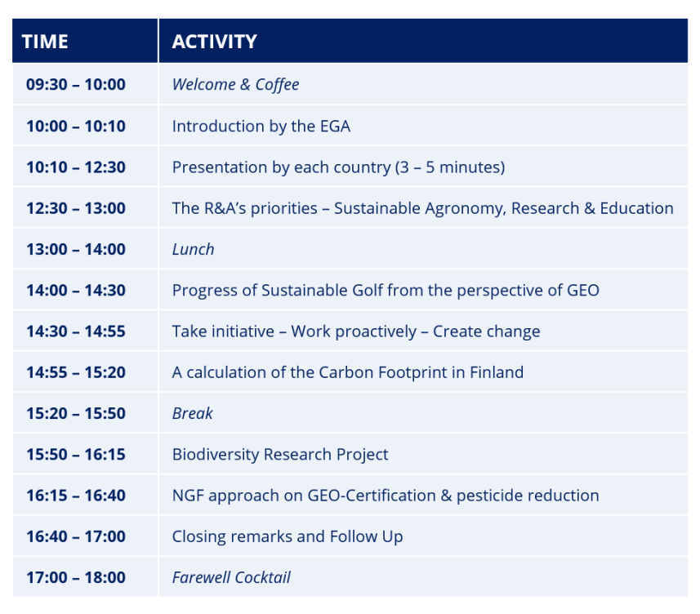
Task: Select the Carbon Footprint in Finland activity
Action: 348,372
